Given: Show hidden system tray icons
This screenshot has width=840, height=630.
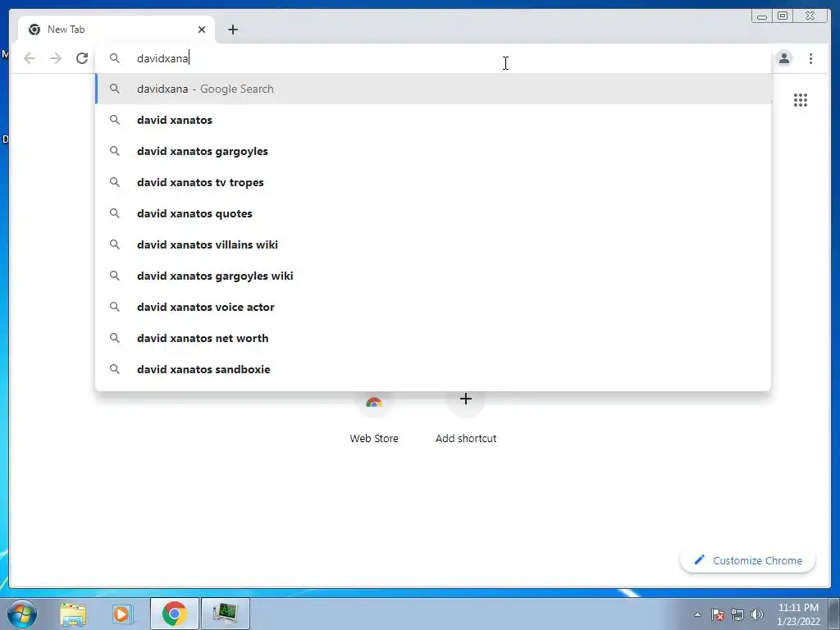Looking at the screenshot, I should click(697, 614).
